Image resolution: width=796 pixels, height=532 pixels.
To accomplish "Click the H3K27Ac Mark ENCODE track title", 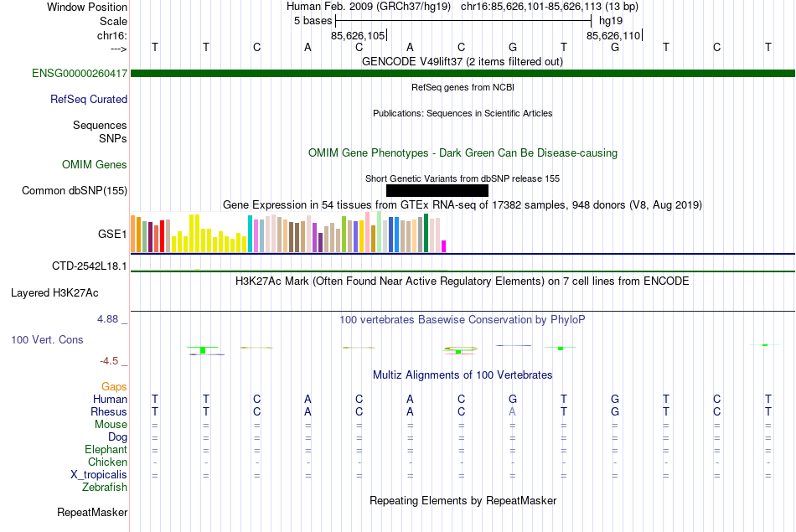I will [463, 281].
